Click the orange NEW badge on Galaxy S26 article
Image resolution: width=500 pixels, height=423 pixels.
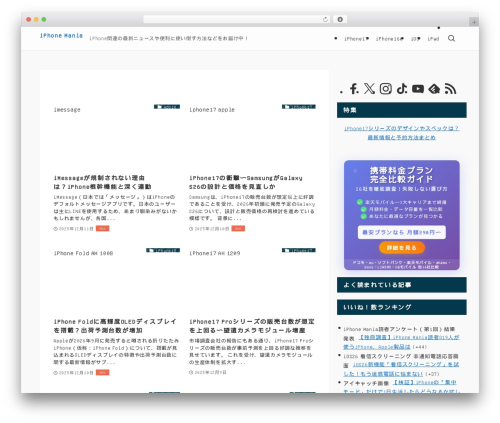(238, 228)
